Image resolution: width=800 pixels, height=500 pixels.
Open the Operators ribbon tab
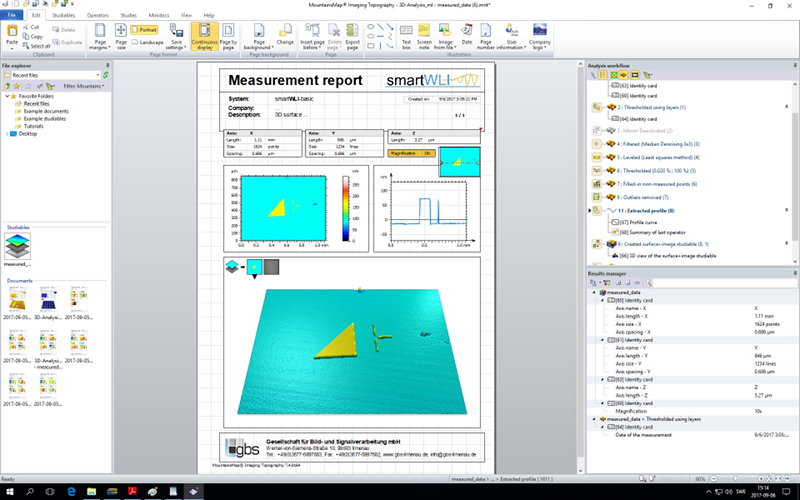click(x=98, y=16)
